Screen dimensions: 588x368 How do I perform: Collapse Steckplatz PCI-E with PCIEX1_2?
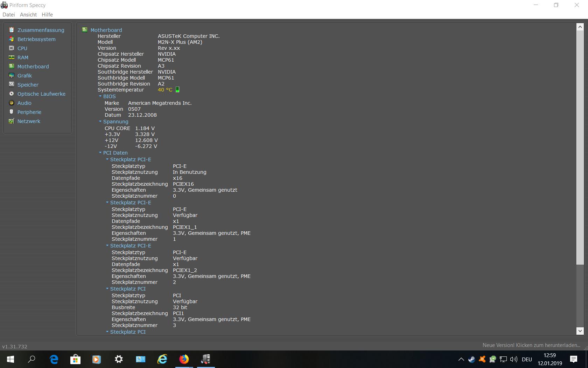point(107,245)
